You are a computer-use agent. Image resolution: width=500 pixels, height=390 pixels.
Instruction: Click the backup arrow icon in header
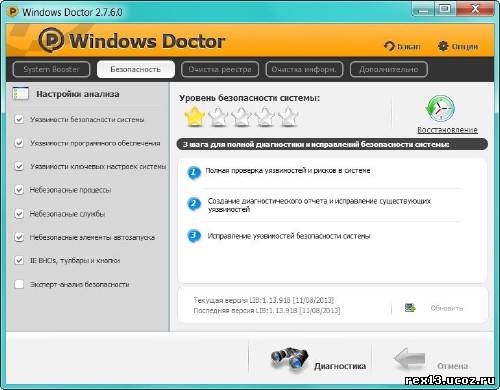click(x=389, y=46)
